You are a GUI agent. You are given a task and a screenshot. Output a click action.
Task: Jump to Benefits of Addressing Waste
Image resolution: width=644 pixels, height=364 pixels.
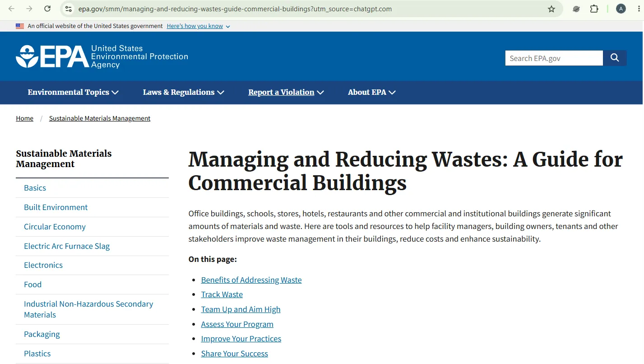tap(251, 280)
